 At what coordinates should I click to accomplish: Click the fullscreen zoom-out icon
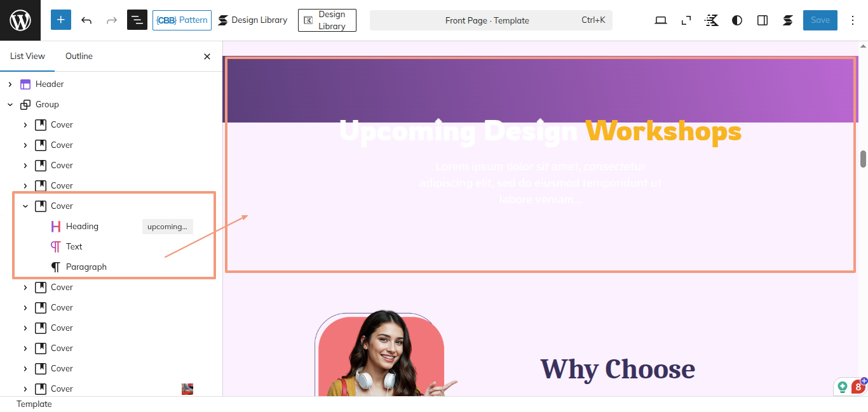click(x=686, y=20)
